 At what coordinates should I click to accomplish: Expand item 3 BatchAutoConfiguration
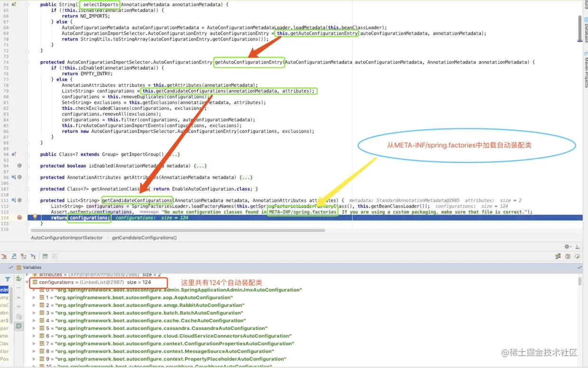34,313
